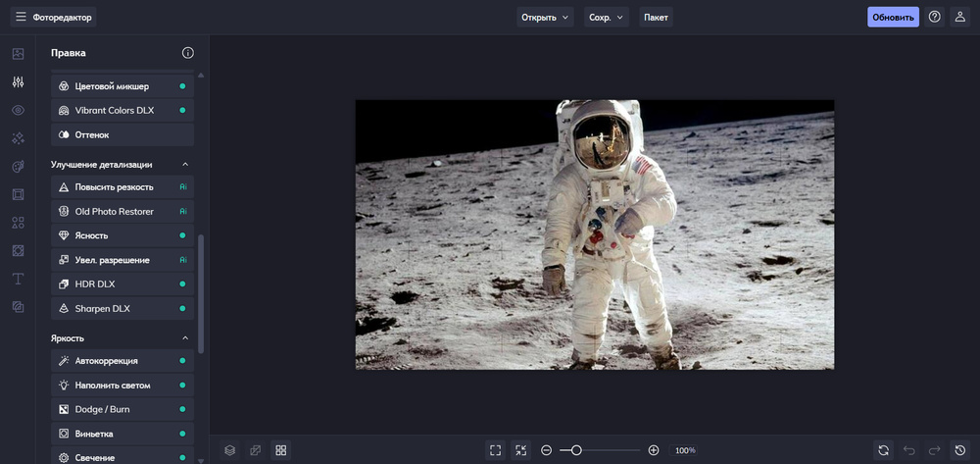Open the Text tool in sidebar
This screenshot has width=980, height=464.
tap(18, 279)
